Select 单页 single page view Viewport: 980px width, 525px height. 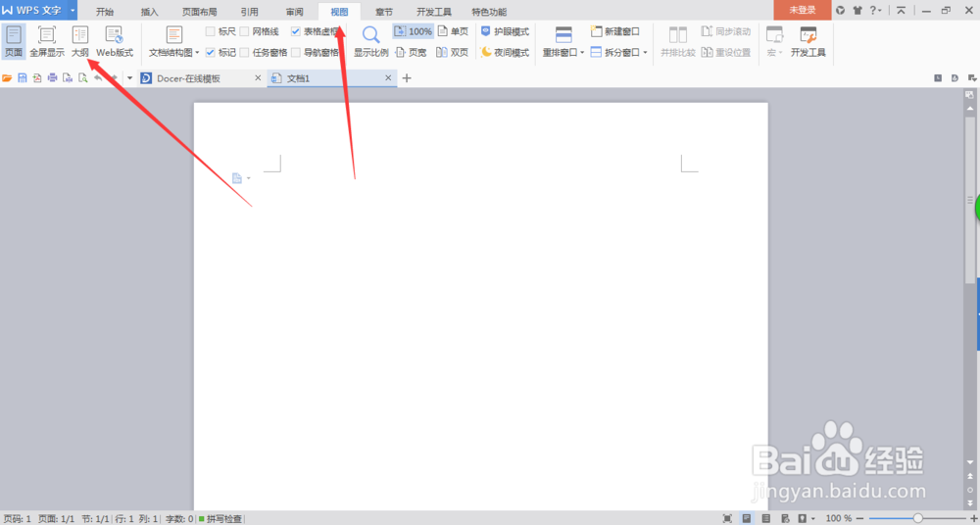click(453, 31)
